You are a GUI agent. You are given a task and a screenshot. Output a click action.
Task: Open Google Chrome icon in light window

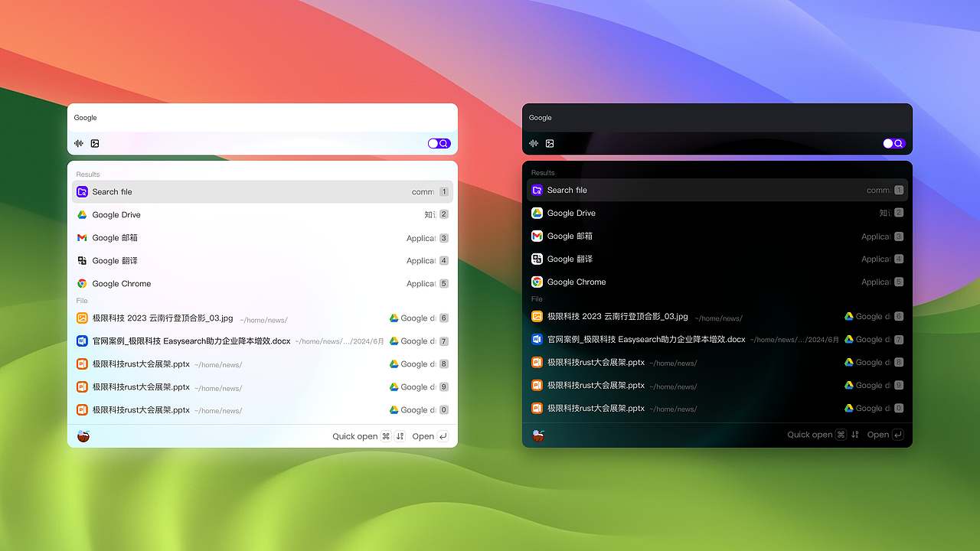click(x=82, y=284)
